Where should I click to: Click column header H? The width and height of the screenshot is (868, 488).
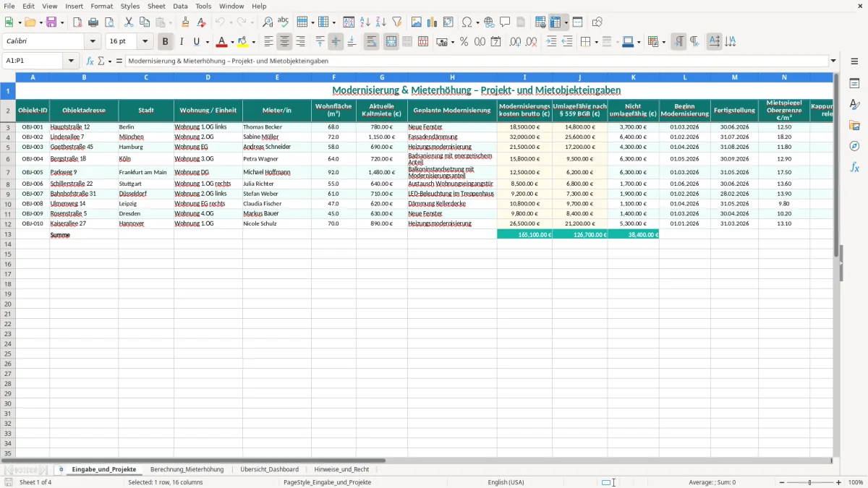452,77
